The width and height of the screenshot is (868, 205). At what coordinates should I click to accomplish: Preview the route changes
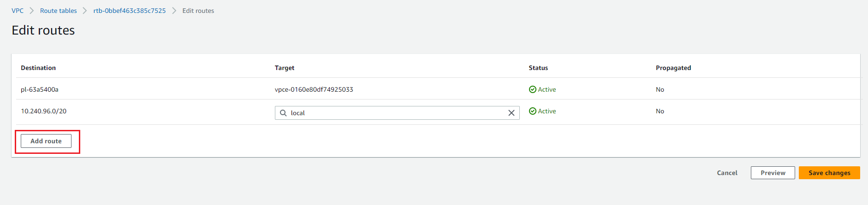coord(773,173)
